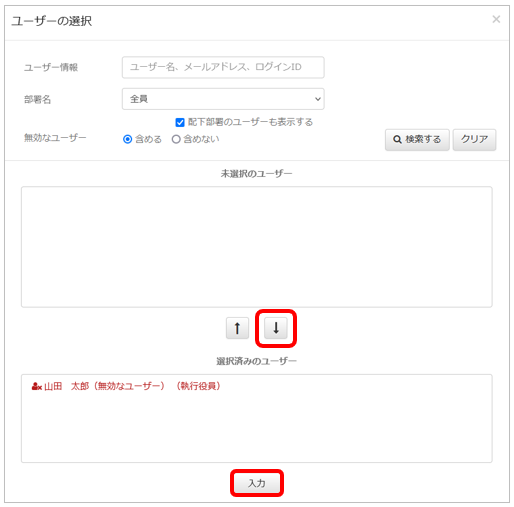Click the 検索する search button
This screenshot has height=507, width=514.
tap(417, 140)
